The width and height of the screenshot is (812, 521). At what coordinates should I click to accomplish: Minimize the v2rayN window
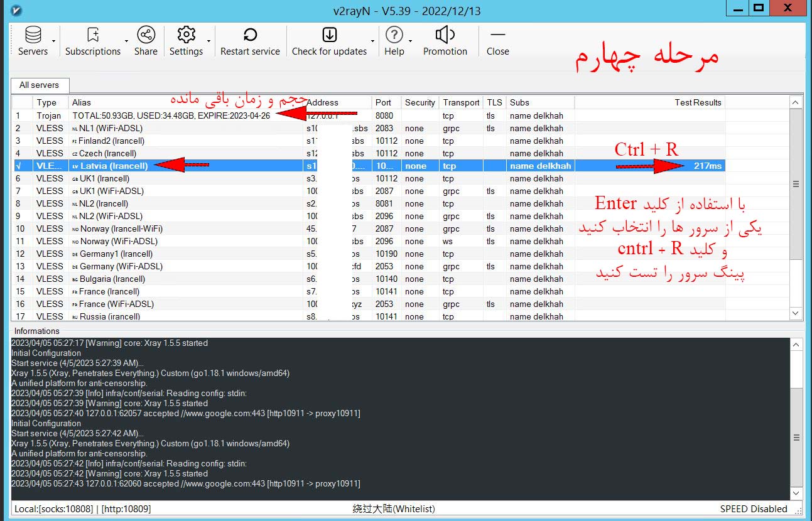click(x=737, y=8)
